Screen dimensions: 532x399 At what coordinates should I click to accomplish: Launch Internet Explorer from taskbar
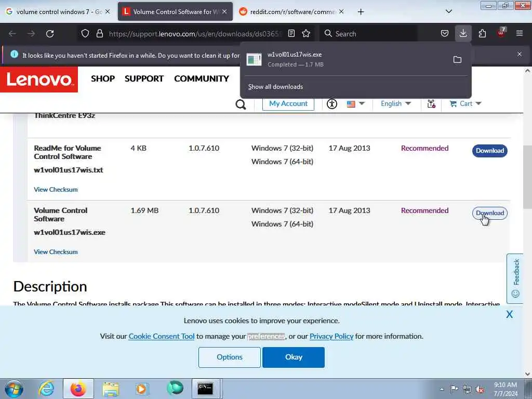[x=46, y=389]
